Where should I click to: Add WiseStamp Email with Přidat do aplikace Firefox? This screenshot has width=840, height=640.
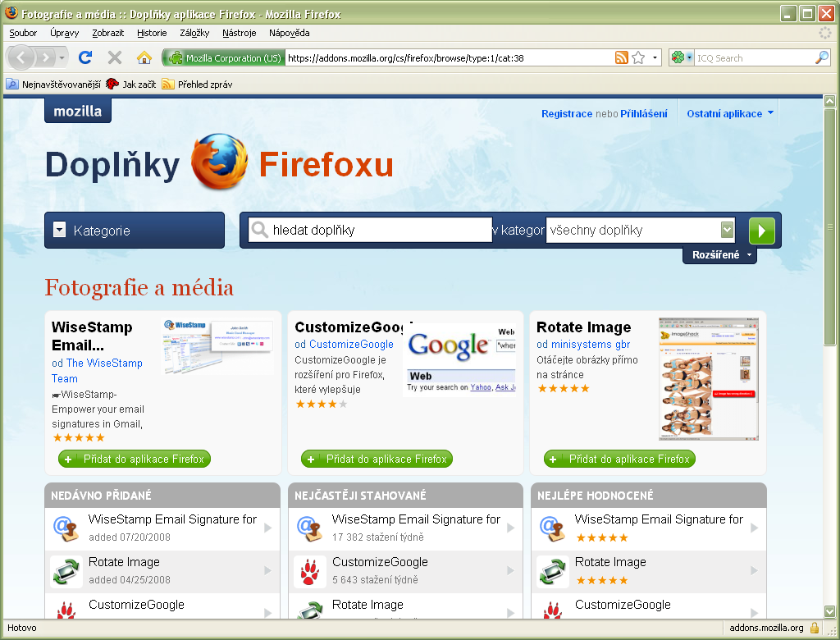pyautogui.click(x=135, y=459)
